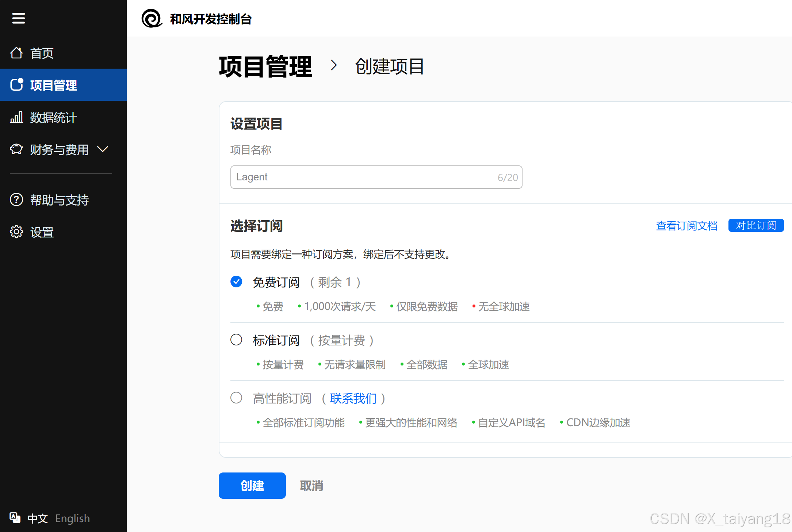Select the 标准订阅 radio button

(x=236, y=340)
